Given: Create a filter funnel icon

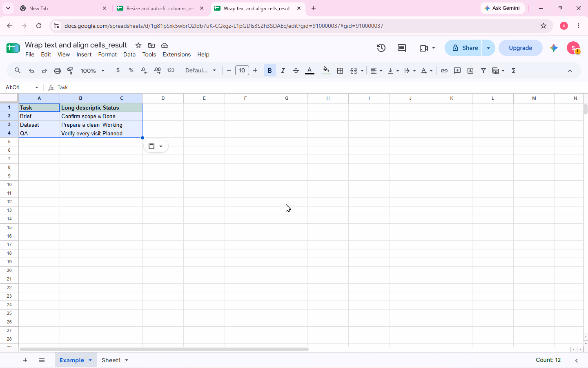Looking at the screenshot, I should pyautogui.click(x=483, y=71).
